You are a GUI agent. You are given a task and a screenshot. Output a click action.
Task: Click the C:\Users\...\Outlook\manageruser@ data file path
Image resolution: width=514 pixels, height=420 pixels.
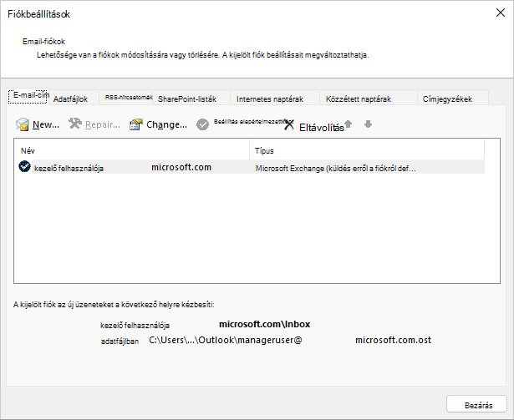click(x=226, y=340)
